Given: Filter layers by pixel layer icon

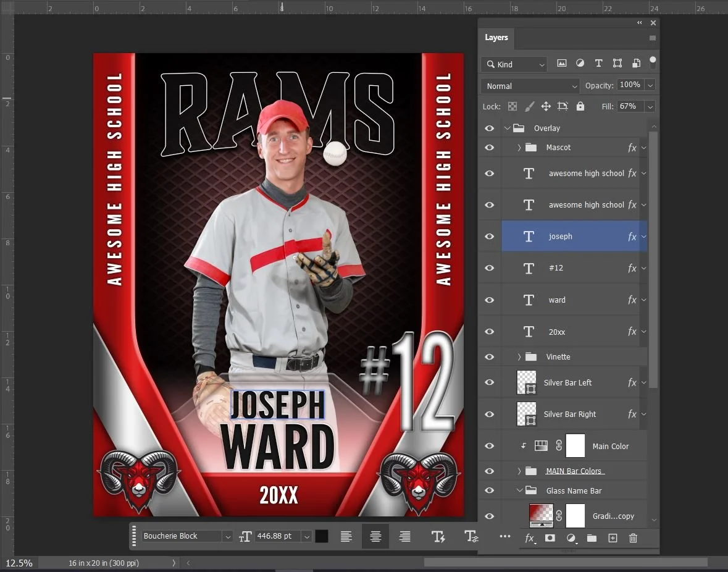Looking at the screenshot, I should (562, 63).
